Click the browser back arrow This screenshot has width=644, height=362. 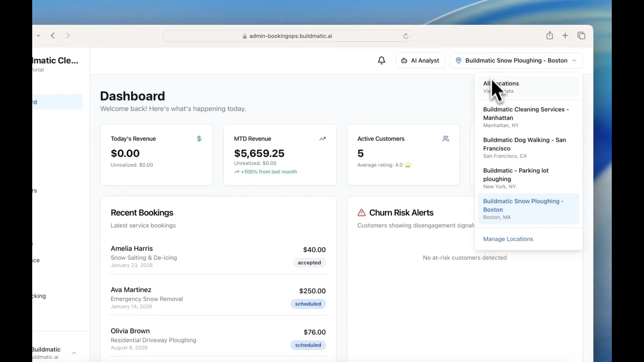[53, 36]
